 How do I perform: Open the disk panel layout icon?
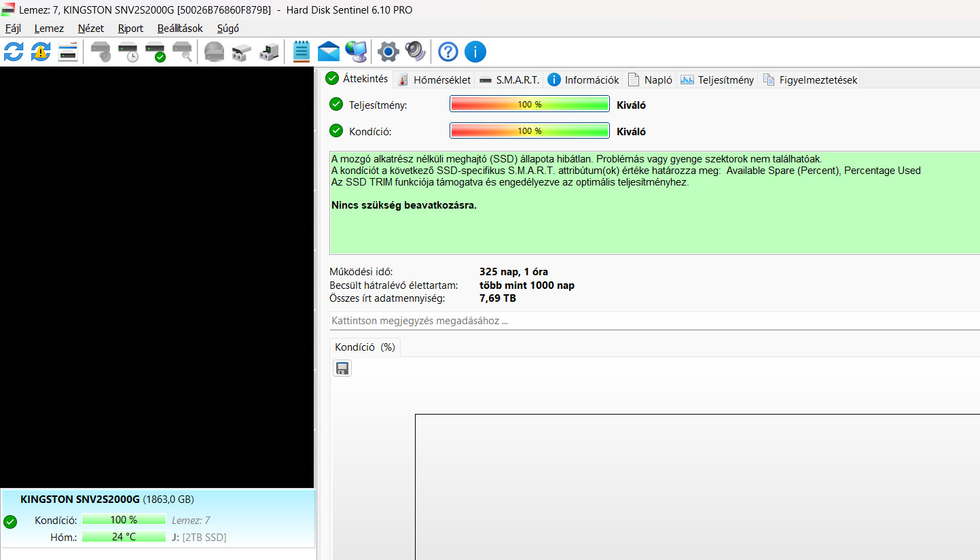coord(68,52)
